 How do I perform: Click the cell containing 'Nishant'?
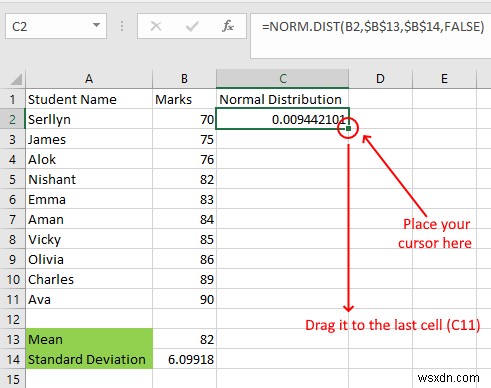point(89,179)
